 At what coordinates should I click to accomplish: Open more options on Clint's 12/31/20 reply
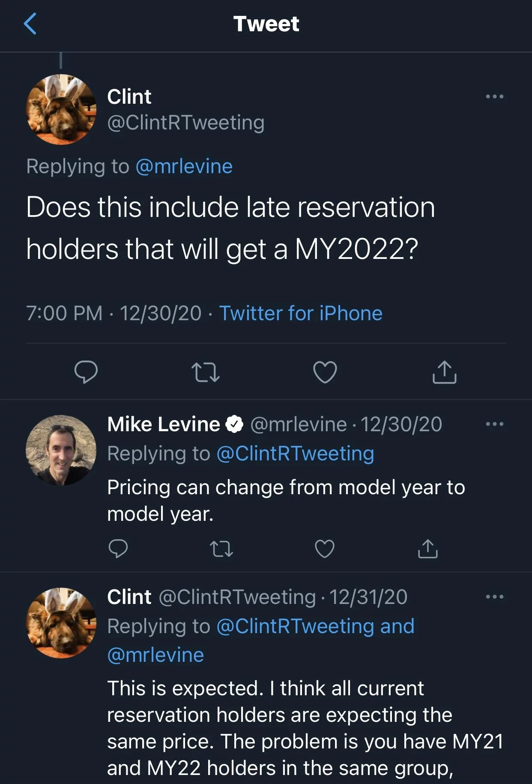click(495, 597)
